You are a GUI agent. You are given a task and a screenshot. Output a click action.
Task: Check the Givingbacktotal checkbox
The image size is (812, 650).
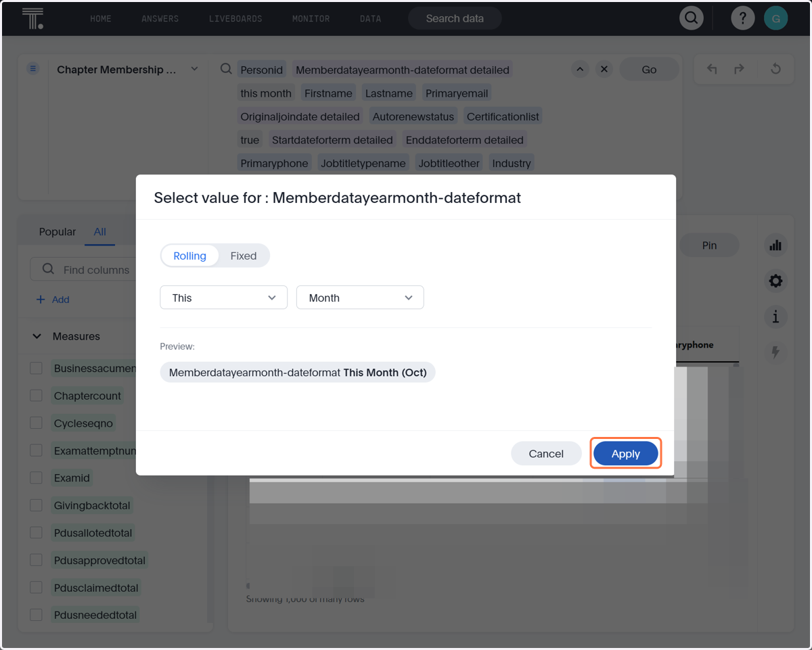(x=37, y=505)
